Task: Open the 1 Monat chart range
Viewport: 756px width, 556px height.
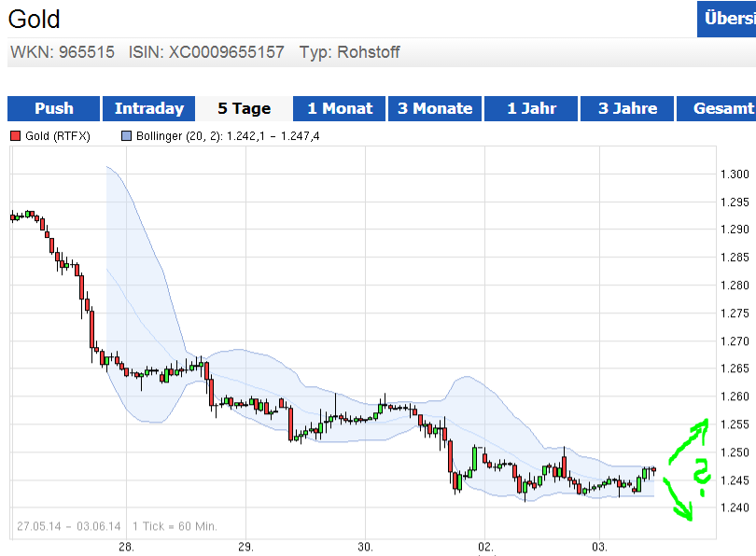Action: tap(340, 108)
